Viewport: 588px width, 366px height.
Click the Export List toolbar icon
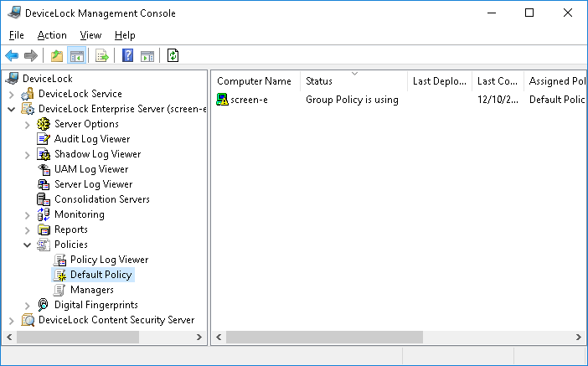(x=102, y=56)
